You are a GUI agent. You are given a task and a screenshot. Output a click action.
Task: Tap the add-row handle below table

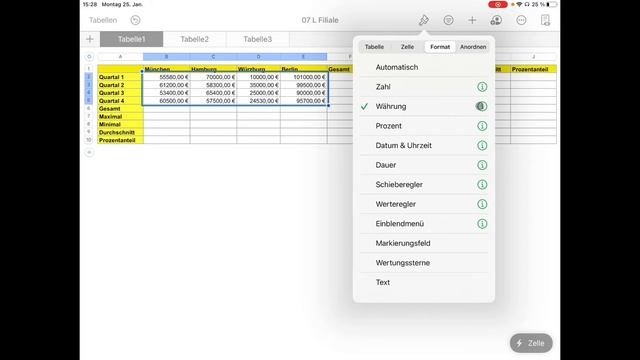[x=89, y=152]
